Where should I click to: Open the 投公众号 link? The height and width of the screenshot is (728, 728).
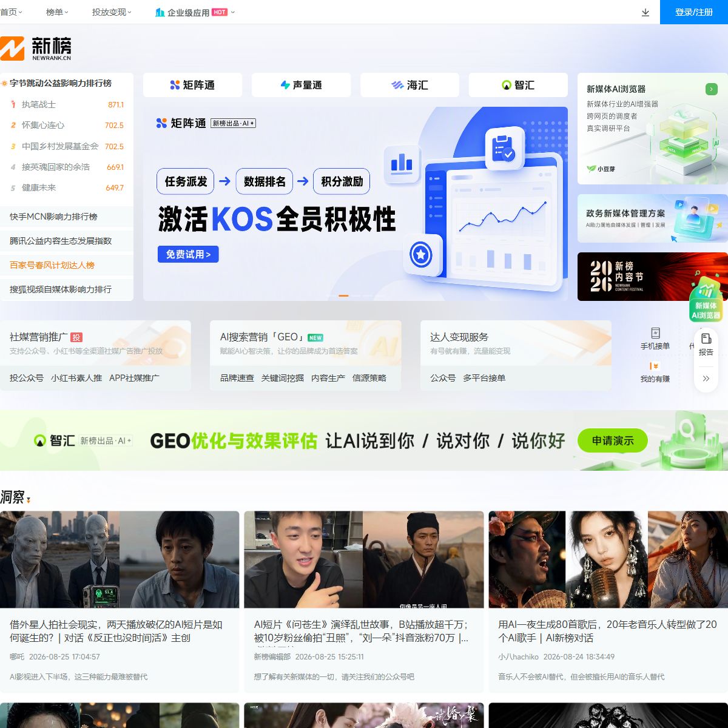tap(27, 378)
